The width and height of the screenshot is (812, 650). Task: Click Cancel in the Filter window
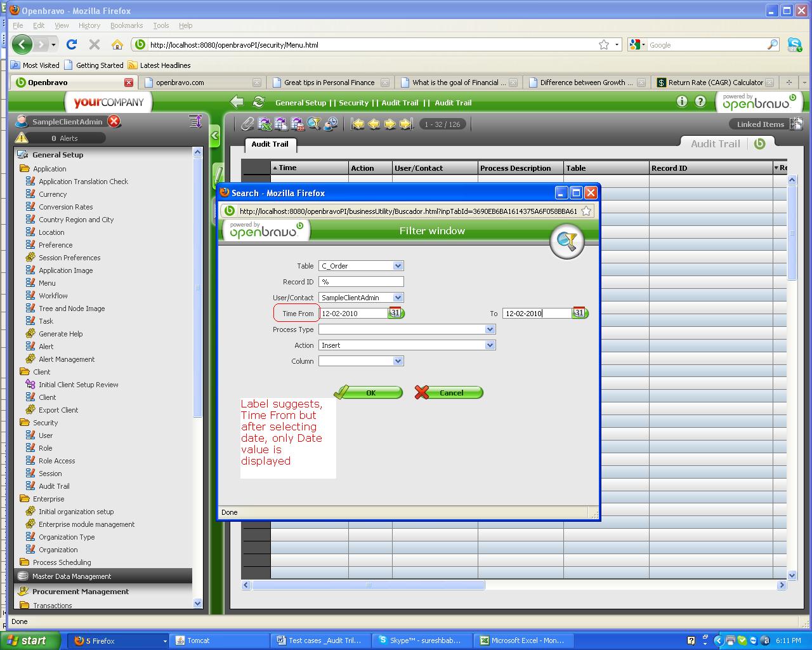click(x=449, y=393)
